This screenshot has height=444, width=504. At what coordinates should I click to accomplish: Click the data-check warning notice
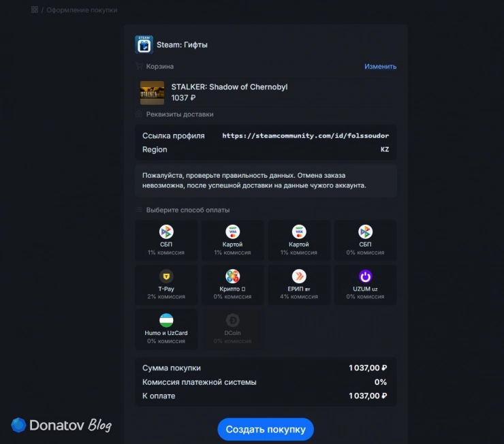(266, 180)
